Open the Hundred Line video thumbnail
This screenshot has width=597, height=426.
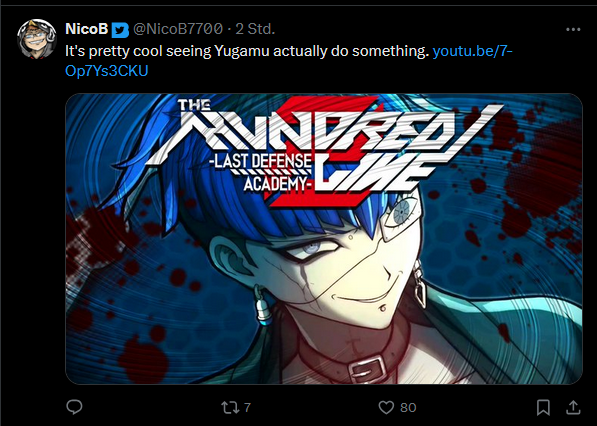[324, 239]
